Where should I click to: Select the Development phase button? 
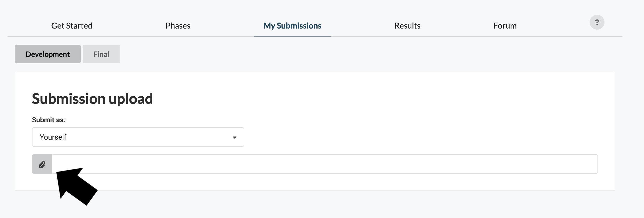click(x=48, y=54)
